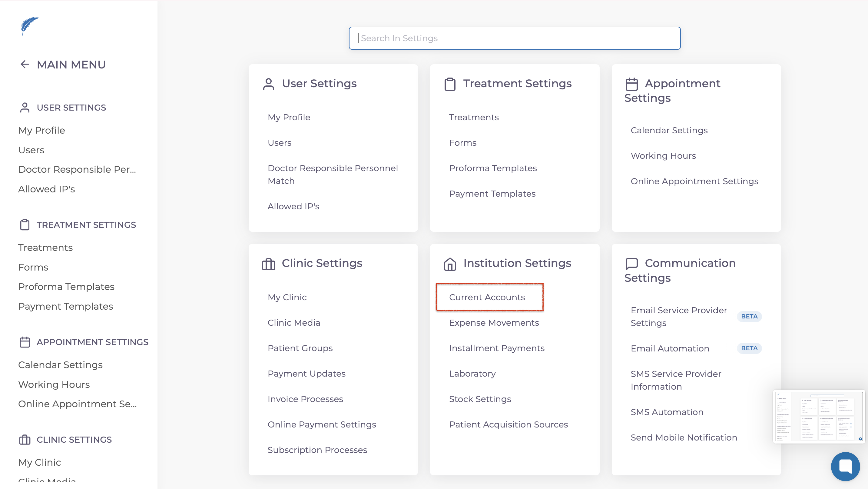This screenshot has height=489, width=868.
Task: Click the sidebar Treatment Settings clipboard icon
Action: [25, 225]
